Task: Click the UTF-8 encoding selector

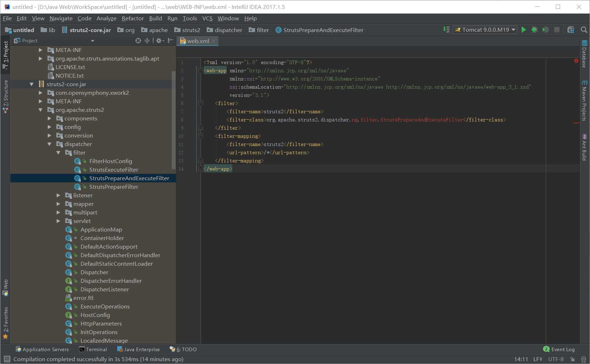Action: 556,359
